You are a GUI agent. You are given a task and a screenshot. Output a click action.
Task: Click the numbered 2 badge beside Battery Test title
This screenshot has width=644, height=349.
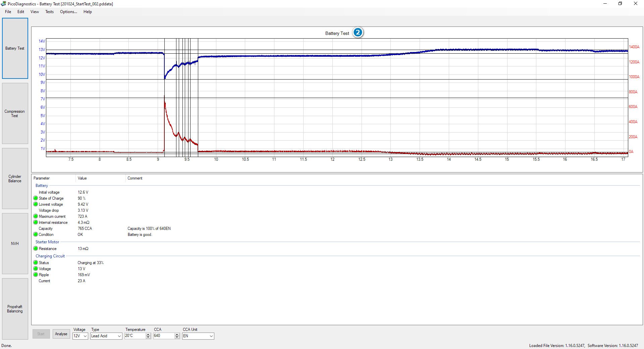pyautogui.click(x=358, y=32)
